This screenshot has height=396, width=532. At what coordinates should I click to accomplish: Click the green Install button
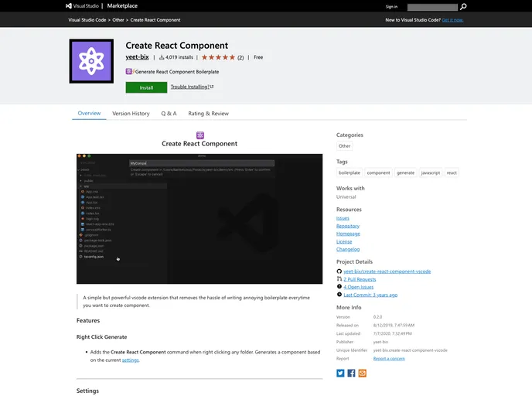pyautogui.click(x=146, y=87)
